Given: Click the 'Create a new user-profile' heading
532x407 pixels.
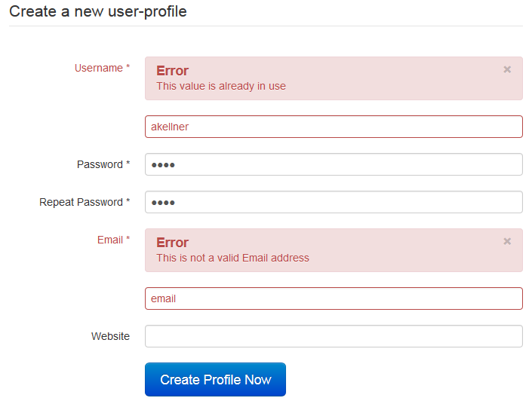Looking at the screenshot, I should (x=98, y=12).
